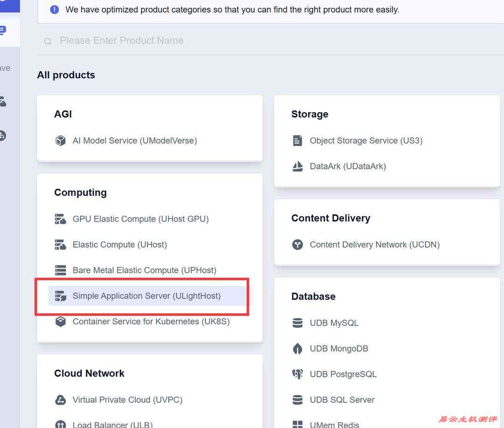
Task: Click the DataArk sailboat icon
Action: tap(297, 166)
